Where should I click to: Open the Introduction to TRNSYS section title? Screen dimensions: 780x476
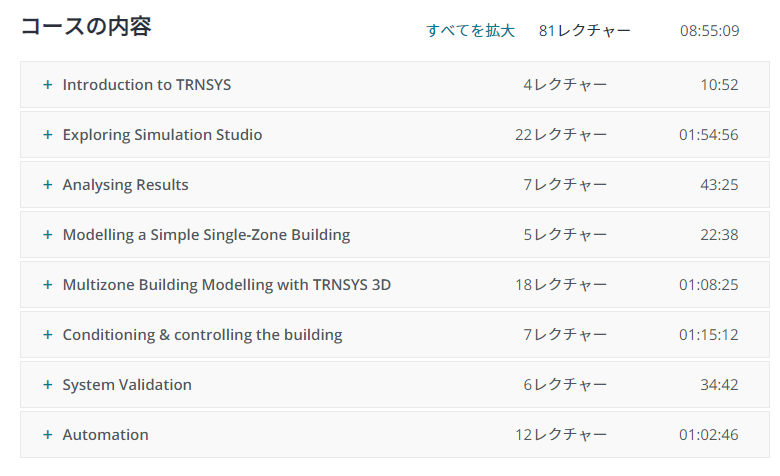(x=147, y=85)
